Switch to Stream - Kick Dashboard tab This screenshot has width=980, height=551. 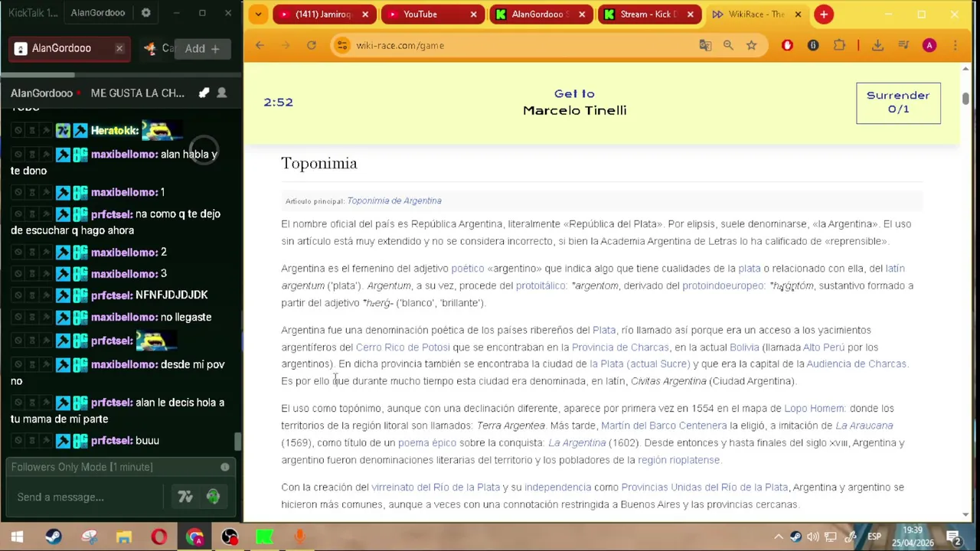(648, 14)
